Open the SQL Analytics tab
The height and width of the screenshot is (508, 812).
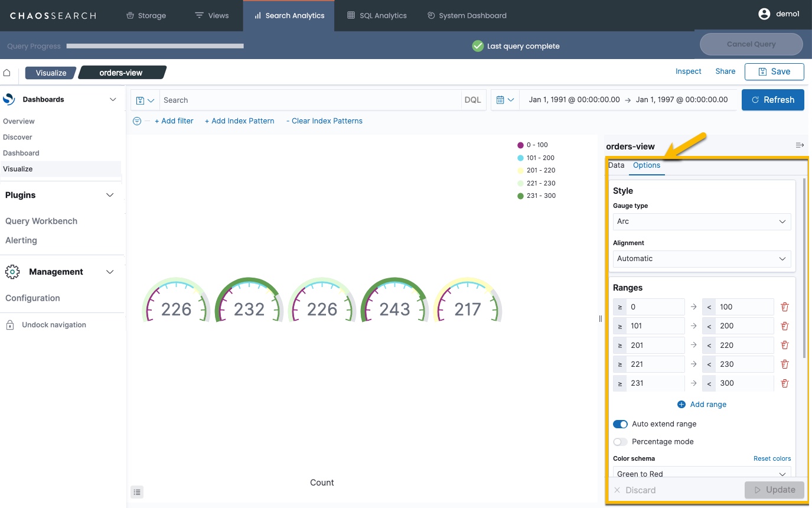coord(377,15)
